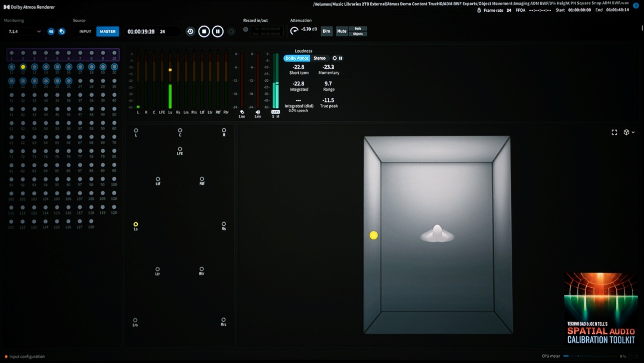Click the blue 48 sample rate badge
Screen dimensions: 644x363
[51, 32]
